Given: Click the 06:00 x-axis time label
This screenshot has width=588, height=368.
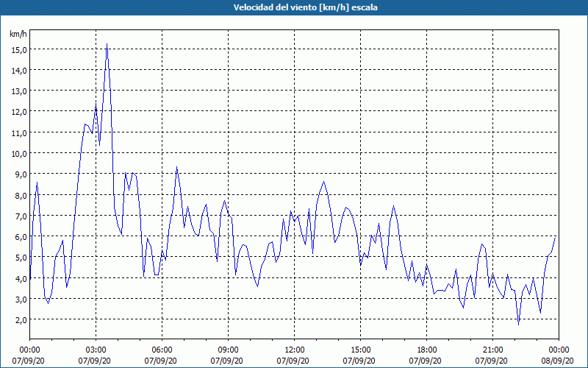Looking at the screenshot, I should coord(162,350).
